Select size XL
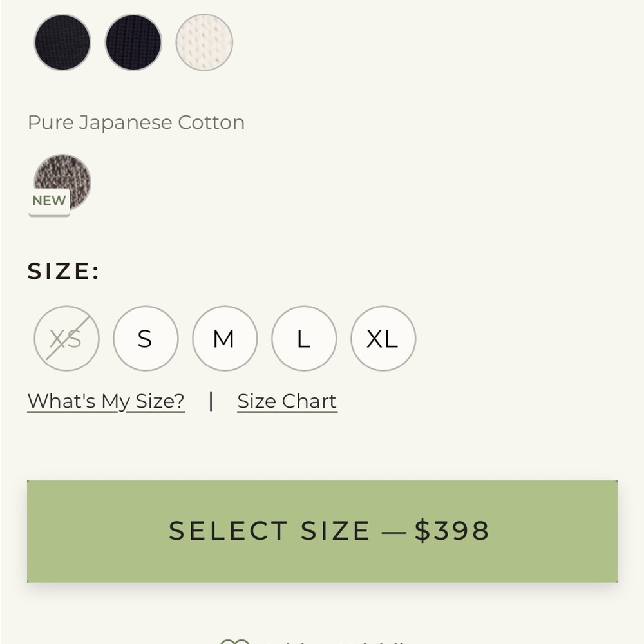This screenshot has height=644, width=644. click(x=383, y=339)
